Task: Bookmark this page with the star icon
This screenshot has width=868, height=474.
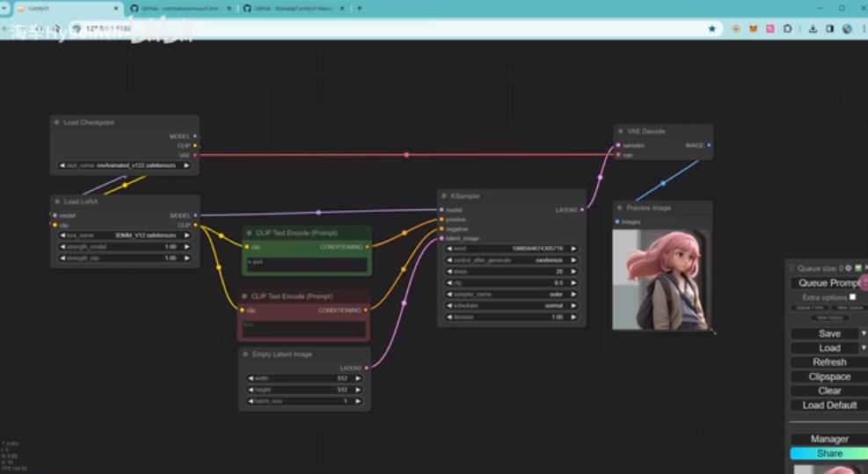Action: pyautogui.click(x=711, y=28)
